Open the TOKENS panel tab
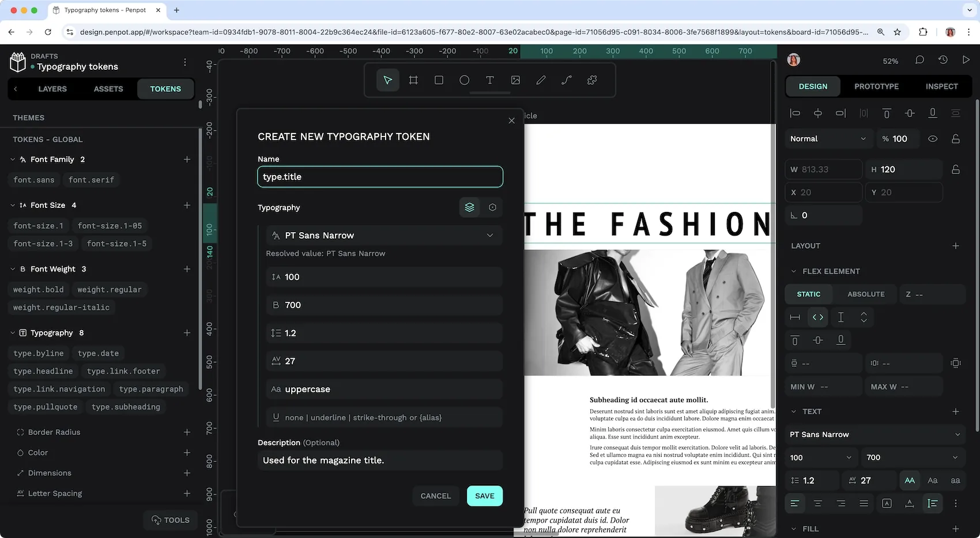The height and width of the screenshot is (538, 980). pyautogui.click(x=165, y=89)
